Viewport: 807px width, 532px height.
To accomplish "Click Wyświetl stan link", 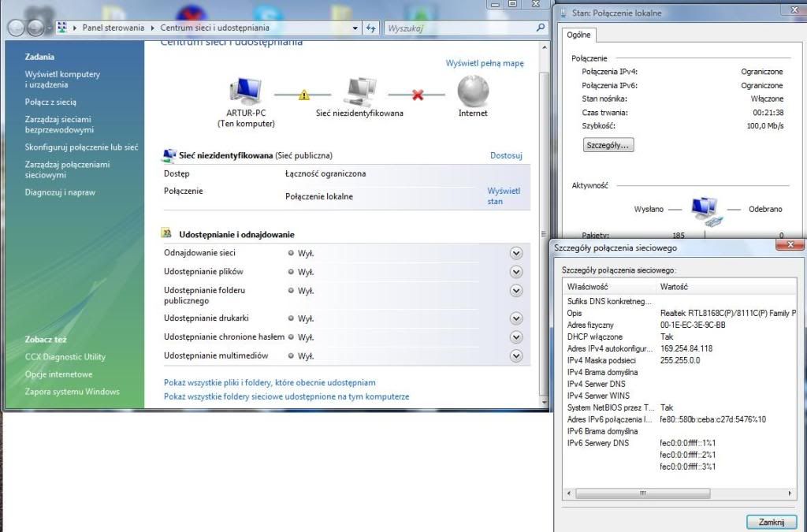I will pos(504,196).
